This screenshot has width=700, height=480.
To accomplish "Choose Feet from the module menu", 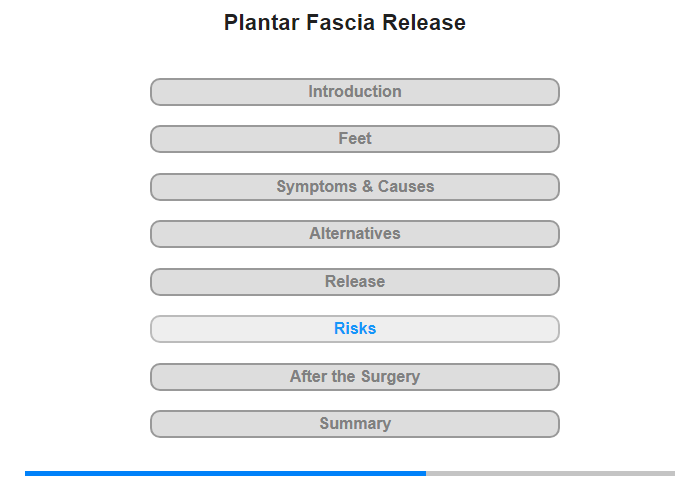I will [x=355, y=139].
